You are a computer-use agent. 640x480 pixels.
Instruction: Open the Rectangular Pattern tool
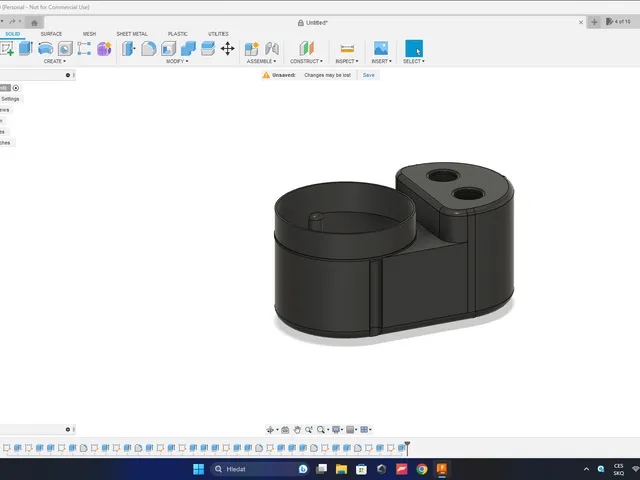84,49
